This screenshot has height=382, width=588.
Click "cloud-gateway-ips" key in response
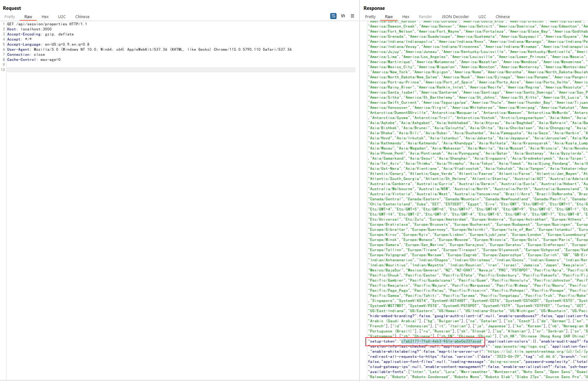389,367
